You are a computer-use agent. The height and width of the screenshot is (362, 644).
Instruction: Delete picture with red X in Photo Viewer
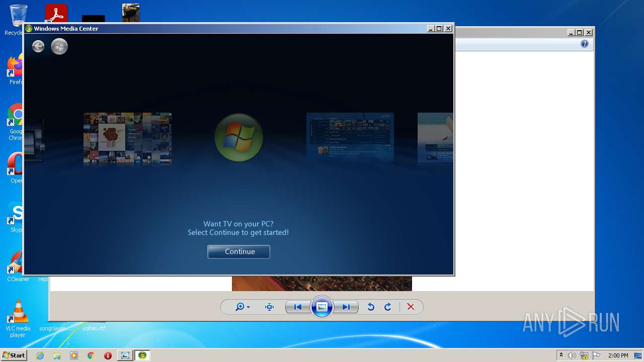(x=411, y=307)
